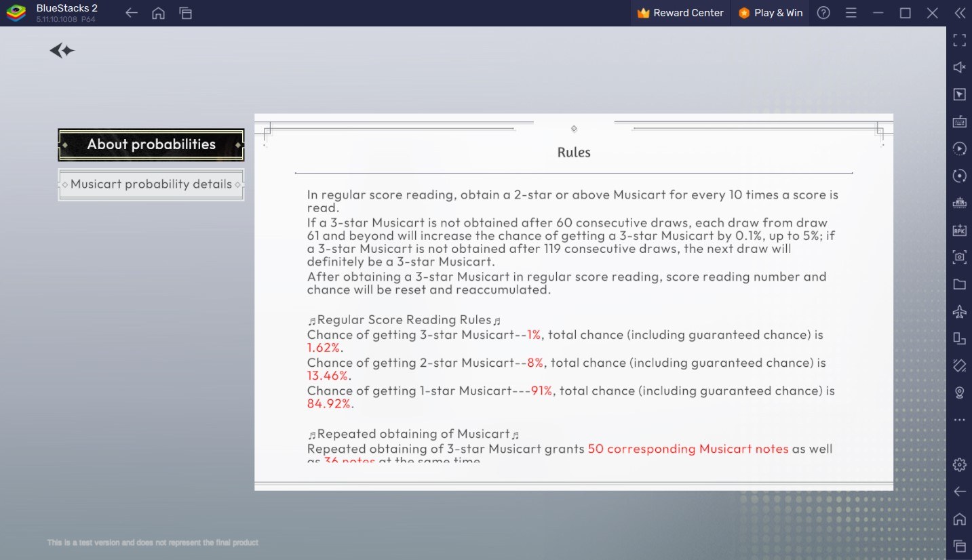Collapse the sidebar with double chevron
The image size is (972, 560).
pos(959,13)
